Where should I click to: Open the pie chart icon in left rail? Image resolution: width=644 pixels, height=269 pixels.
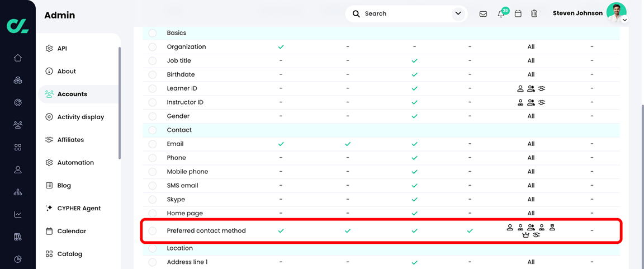18,259
